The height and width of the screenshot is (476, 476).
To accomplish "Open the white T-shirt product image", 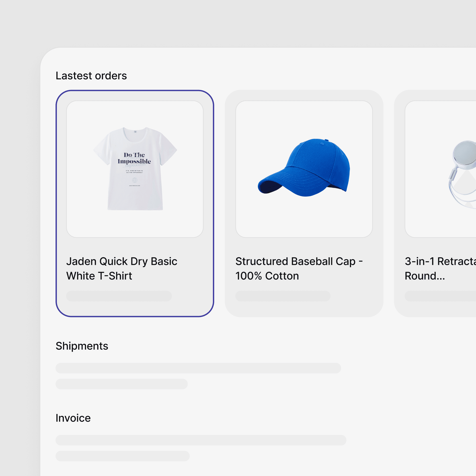I will 135,169.
